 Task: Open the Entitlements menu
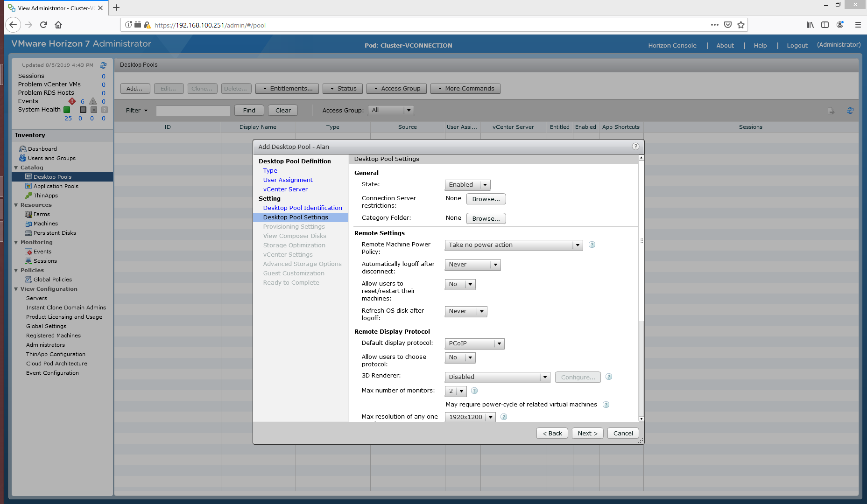point(287,89)
